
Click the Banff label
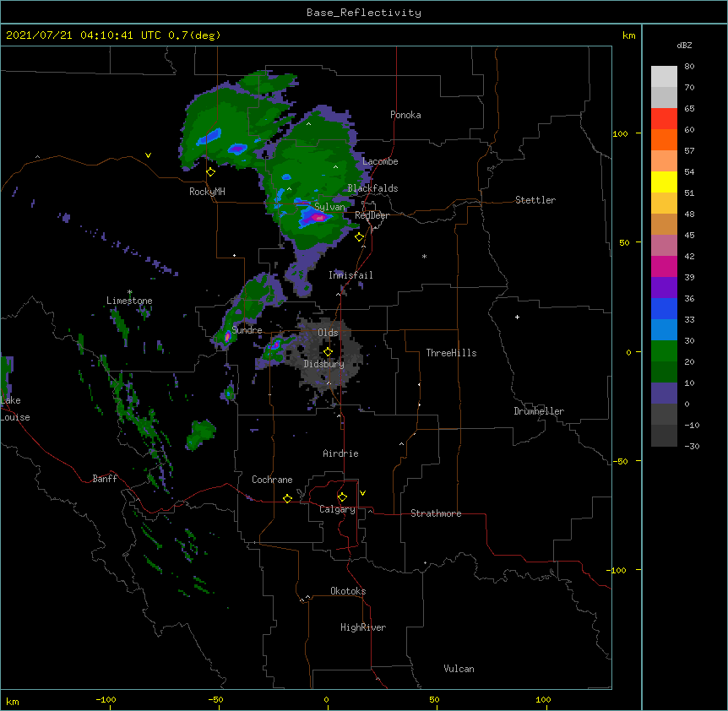[105, 479]
